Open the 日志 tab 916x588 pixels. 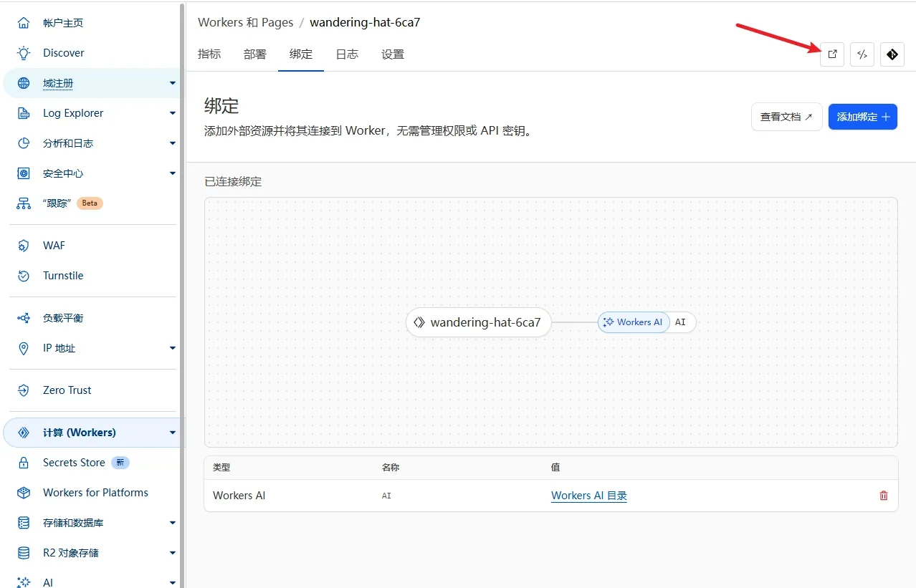[x=347, y=54]
